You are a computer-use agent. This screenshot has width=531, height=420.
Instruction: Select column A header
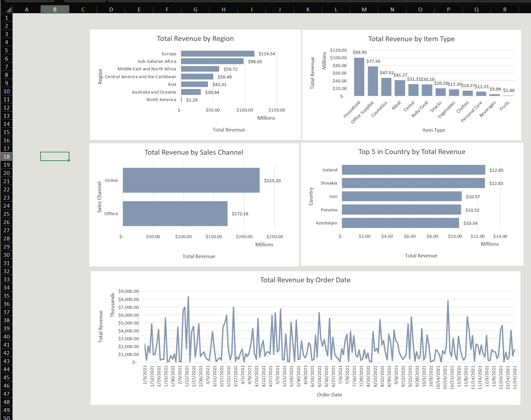(x=26, y=9)
